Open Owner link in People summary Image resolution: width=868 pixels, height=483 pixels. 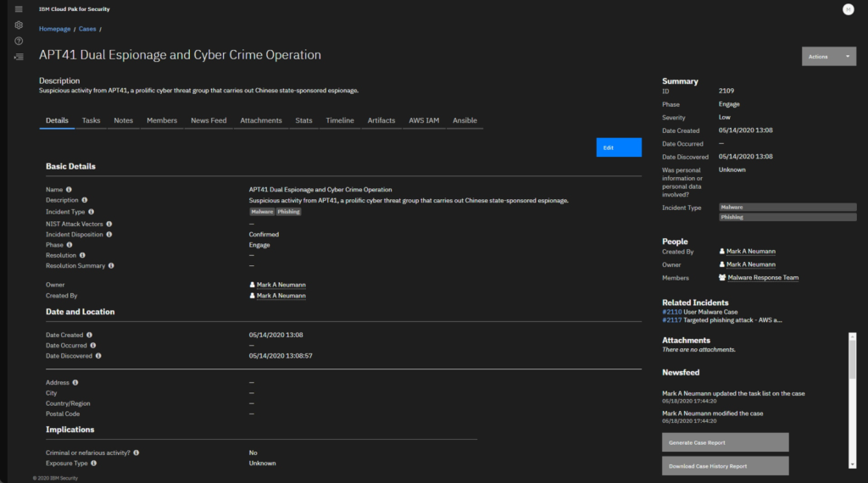click(x=751, y=264)
